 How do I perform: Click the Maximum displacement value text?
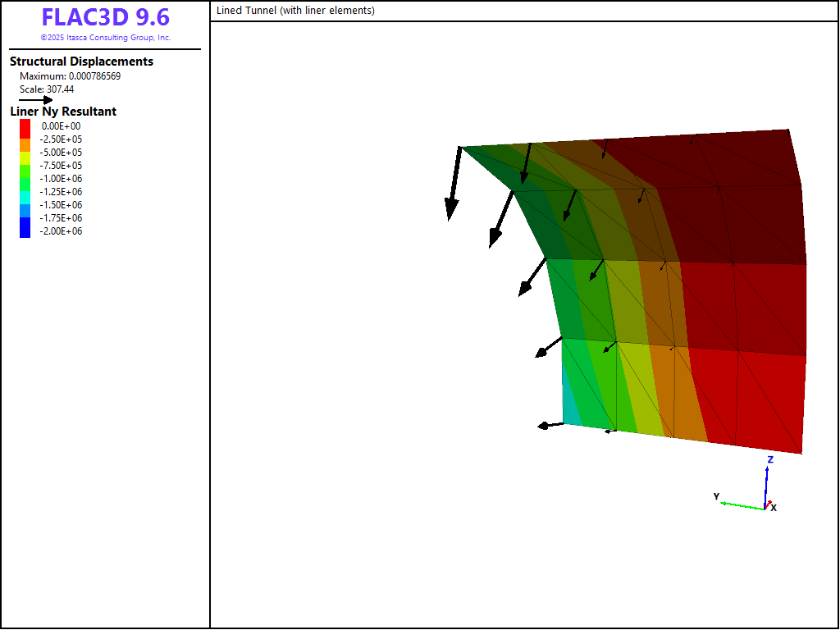click(x=70, y=76)
